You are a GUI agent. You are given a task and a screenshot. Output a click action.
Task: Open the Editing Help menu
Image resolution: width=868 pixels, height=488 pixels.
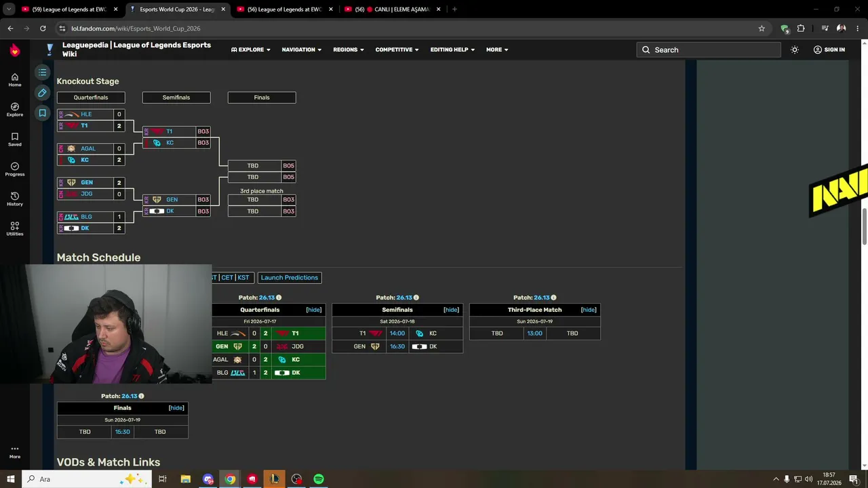click(452, 49)
